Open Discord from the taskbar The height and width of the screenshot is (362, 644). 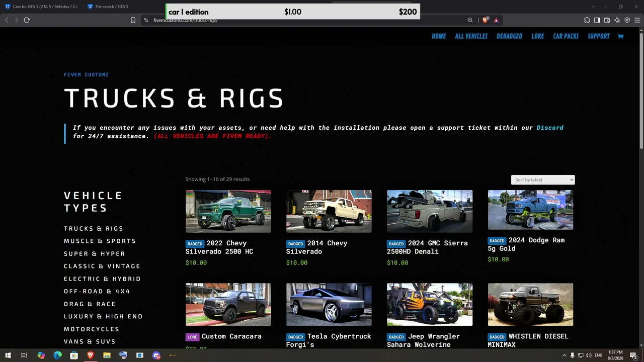[156, 355]
